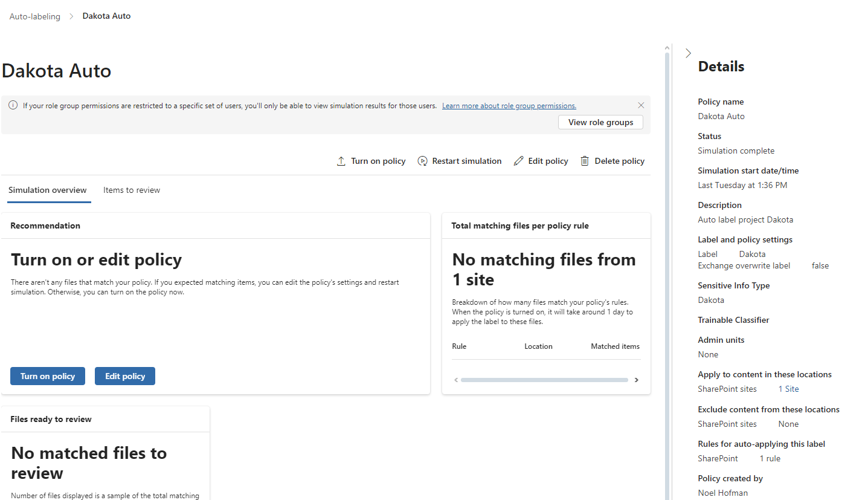
Task: Switch to the Items to review tab
Action: click(x=131, y=190)
